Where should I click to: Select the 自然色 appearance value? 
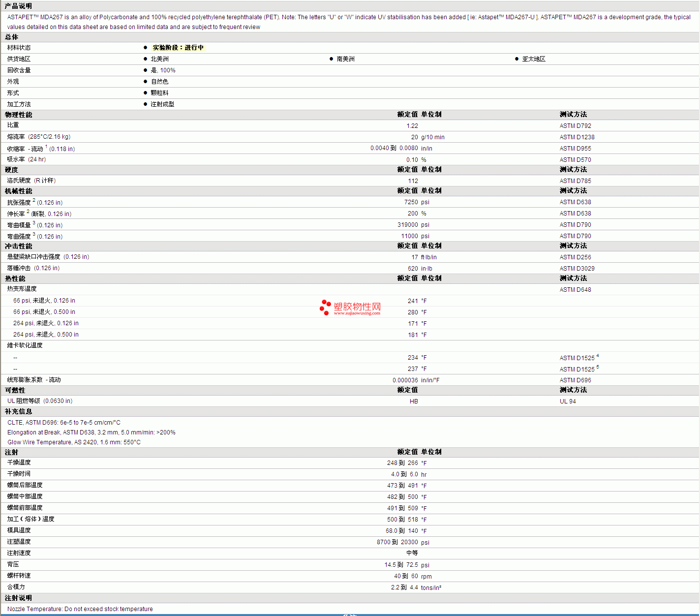coord(159,82)
